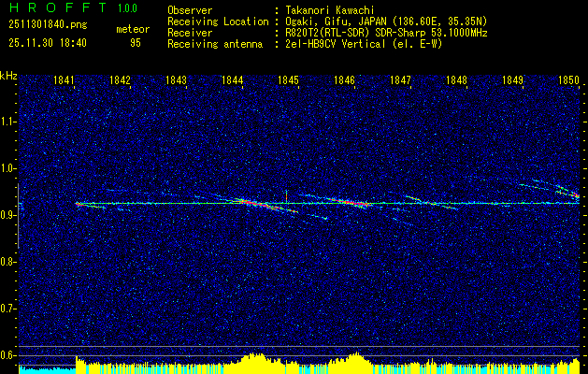This screenshot has width=588, height=374.
Task: Select the 0.9 frequency axis label
Action: pos(8,215)
